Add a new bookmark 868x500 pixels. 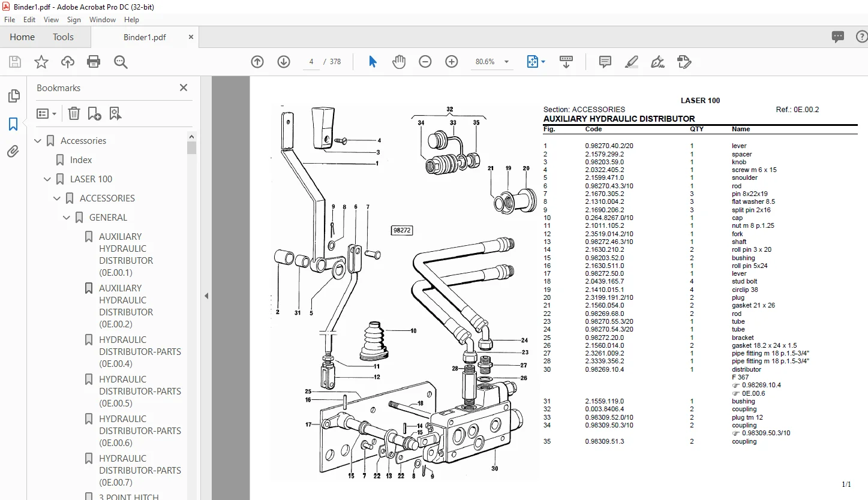[x=94, y=113]
